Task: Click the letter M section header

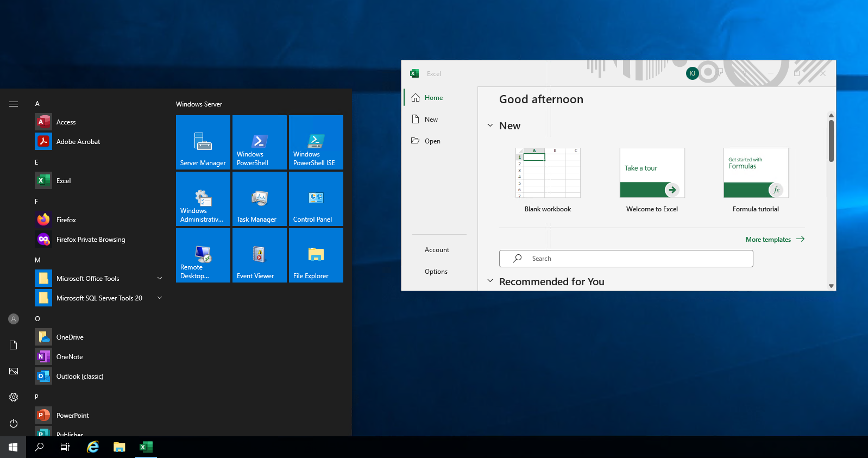Action: tap(37, 260)
